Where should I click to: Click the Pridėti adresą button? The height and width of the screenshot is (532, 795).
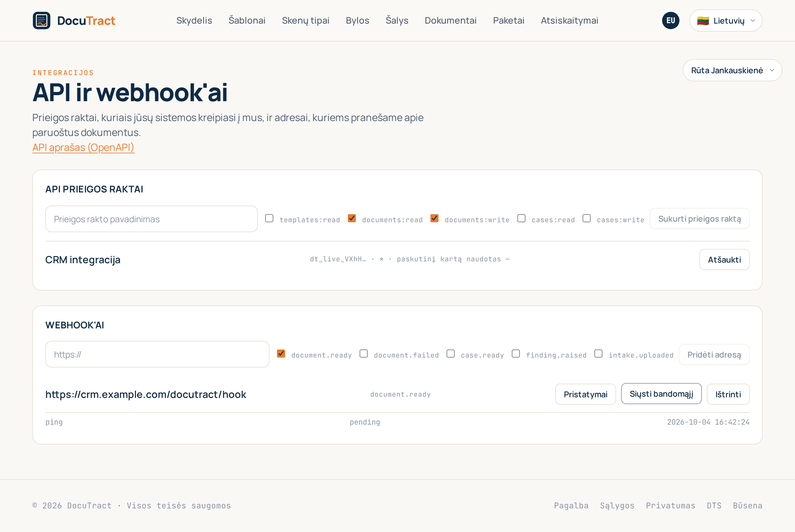coord(714,354)
